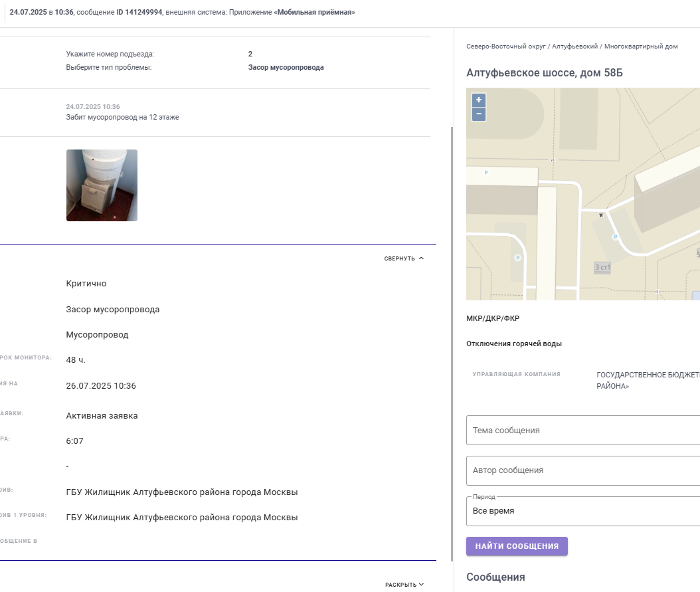Click the level-1 ГБУ Жилищник Алтуфьевского района value
Viewport: 700px width, 592px height.
click(182, 518)
